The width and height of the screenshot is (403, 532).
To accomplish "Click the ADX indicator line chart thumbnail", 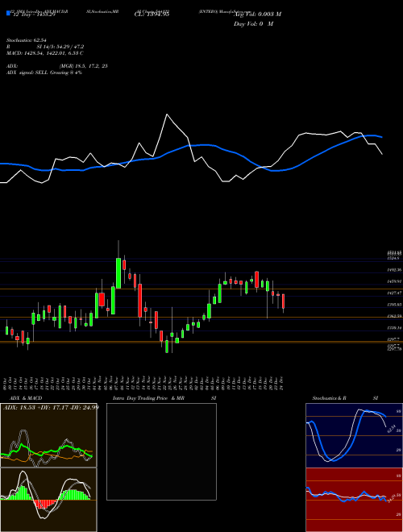I will click(48, 435).
